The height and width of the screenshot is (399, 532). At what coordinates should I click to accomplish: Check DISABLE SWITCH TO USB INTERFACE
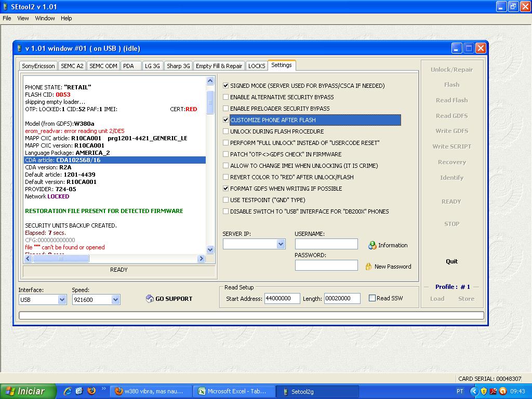coord(225,211)
